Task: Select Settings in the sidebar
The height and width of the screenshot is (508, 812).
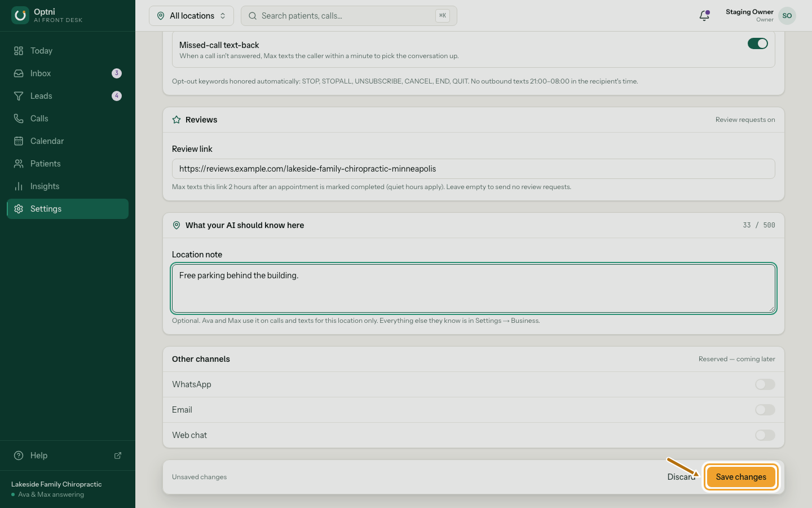Action: pos(68,209)
